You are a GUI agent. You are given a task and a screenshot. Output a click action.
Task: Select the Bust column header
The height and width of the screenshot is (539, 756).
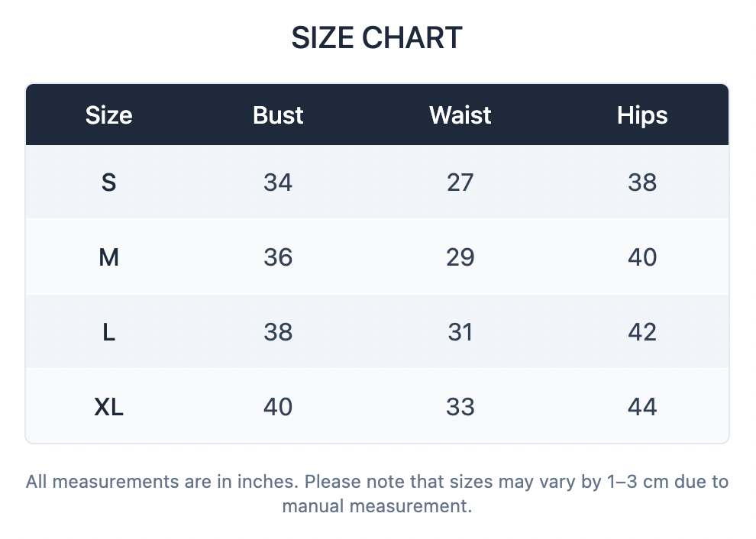point(278,115)
